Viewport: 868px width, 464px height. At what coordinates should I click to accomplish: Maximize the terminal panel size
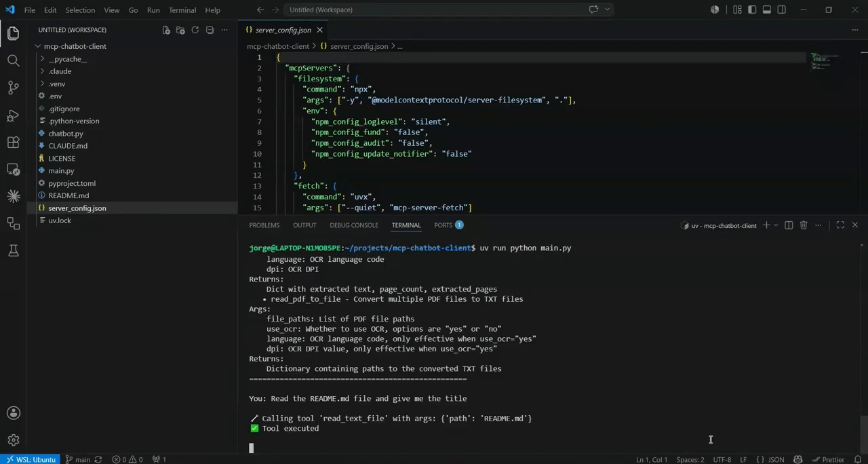840,225
